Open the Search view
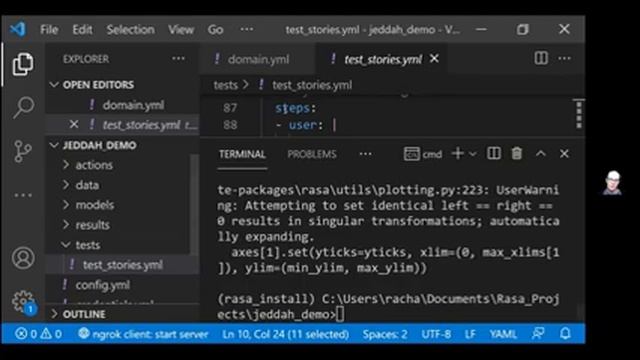 (23, 107)
